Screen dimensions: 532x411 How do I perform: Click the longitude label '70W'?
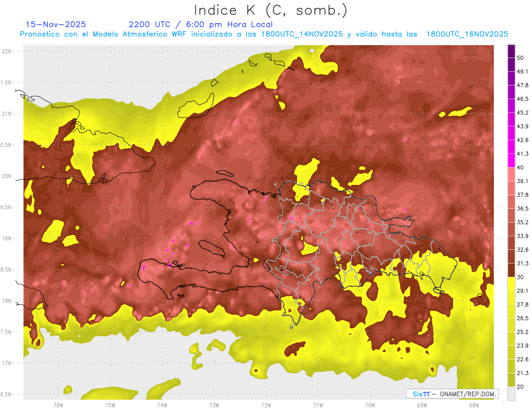click(x=370, y=405)
